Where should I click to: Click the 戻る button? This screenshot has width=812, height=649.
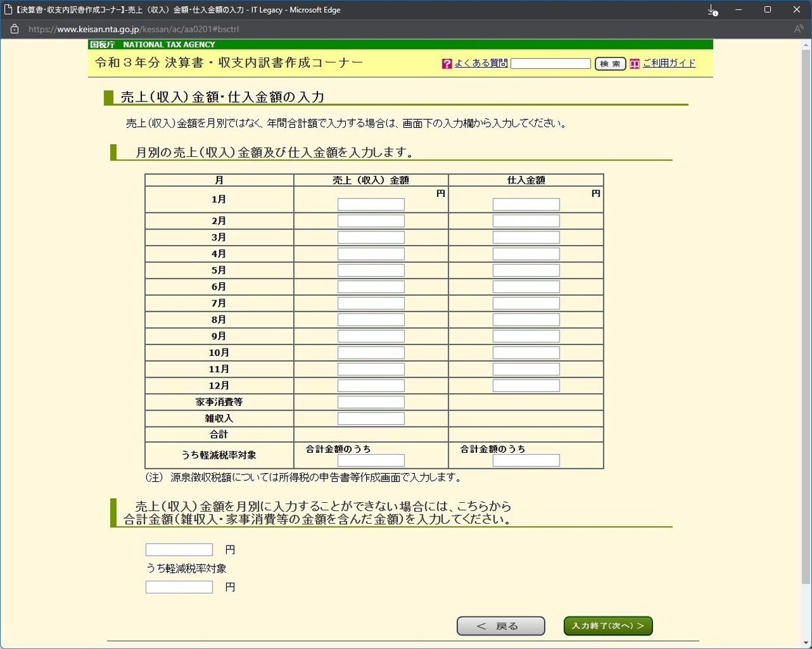[x=501, y=626]
